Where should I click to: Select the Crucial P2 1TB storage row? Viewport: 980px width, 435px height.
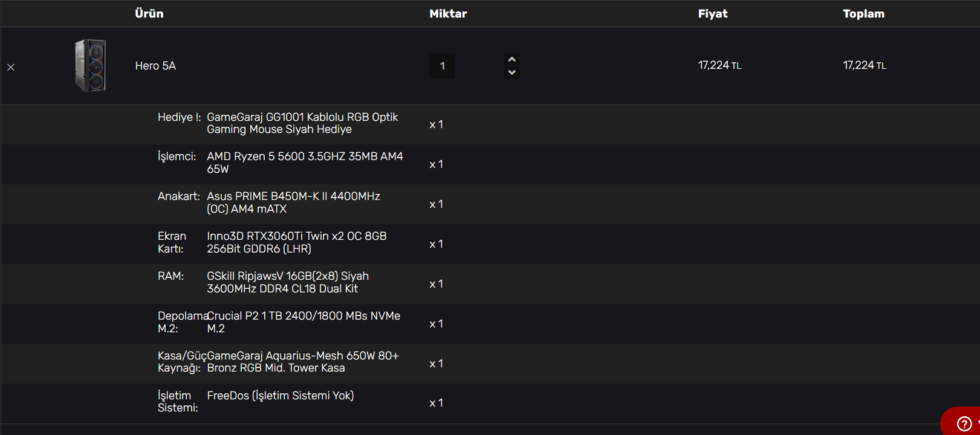[490, 323]
